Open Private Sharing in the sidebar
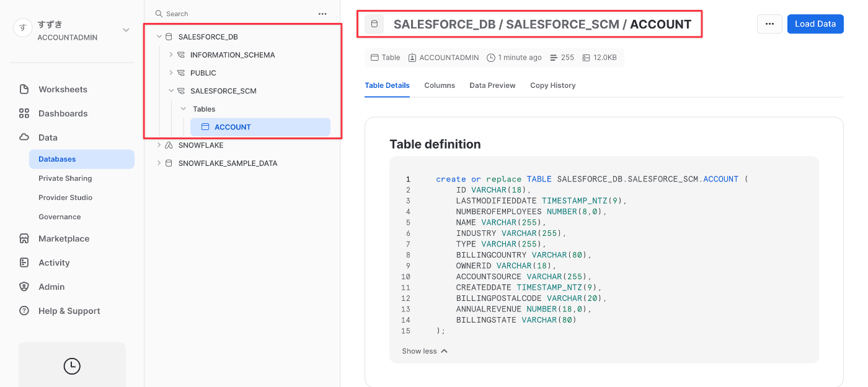 65,178
